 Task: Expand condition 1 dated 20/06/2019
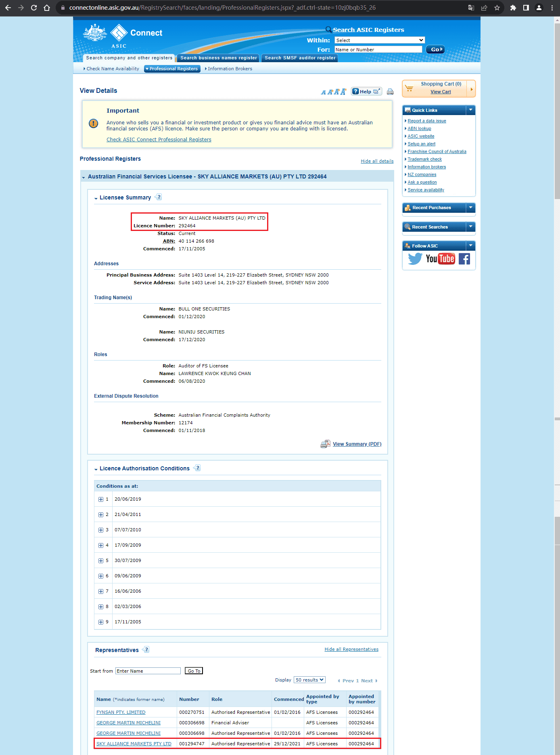[x=101, y=499]
